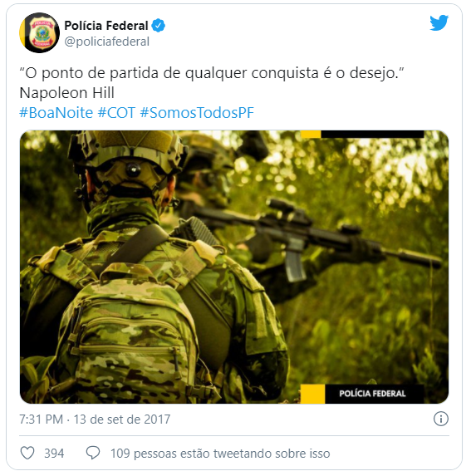Open the #SomosTodosPF hashtag
The width and height of the screenshot is (466, 476).
point(197,113)
